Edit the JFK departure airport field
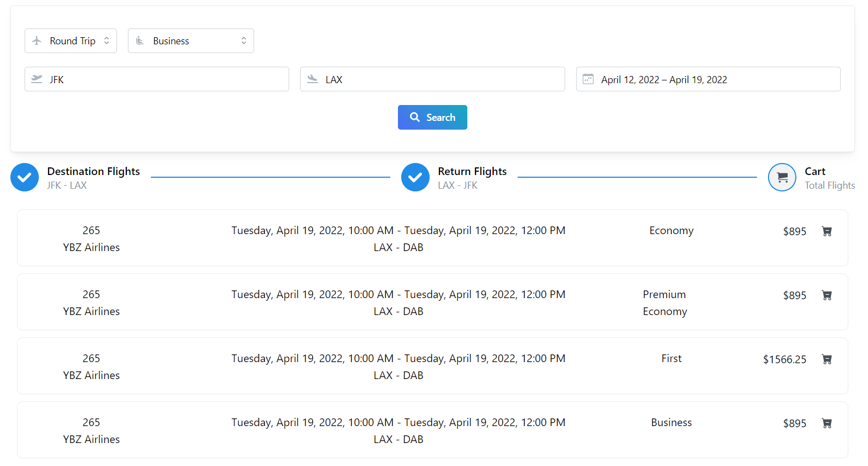This screenshot has width=868, height=466. pos(157,79)
